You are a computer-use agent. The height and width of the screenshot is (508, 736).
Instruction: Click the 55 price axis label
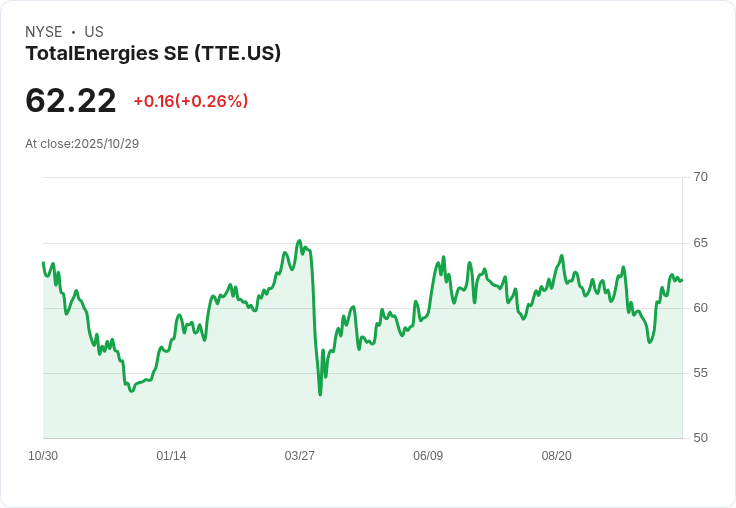point(700,373)
